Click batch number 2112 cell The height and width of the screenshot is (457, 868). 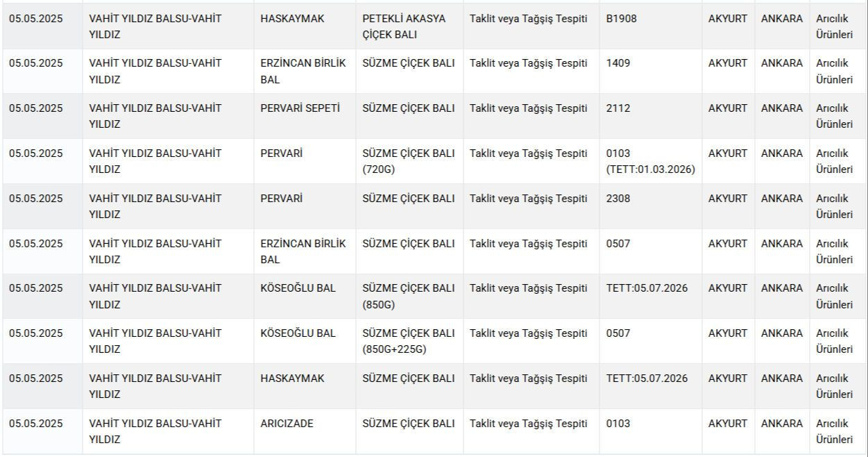coord(618,108)
